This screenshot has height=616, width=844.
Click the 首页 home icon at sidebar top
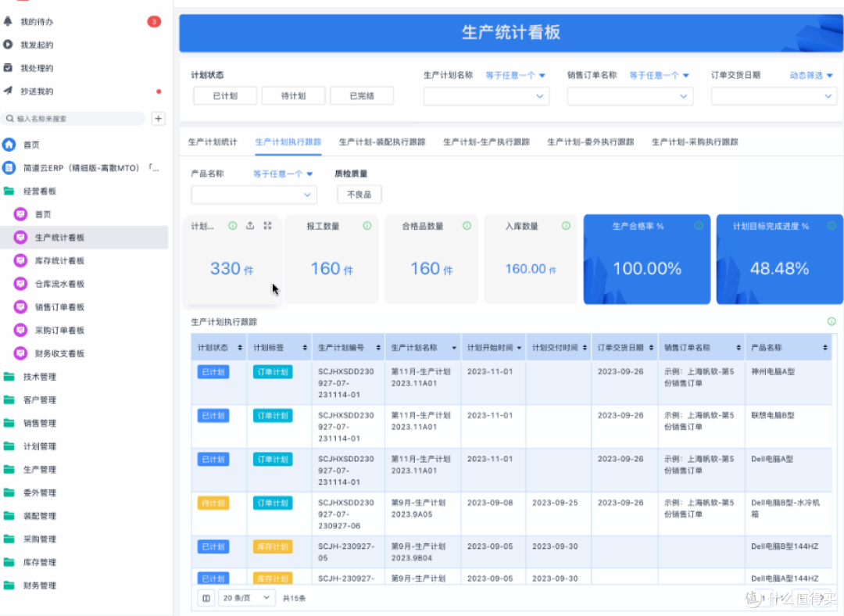(9, 145)
